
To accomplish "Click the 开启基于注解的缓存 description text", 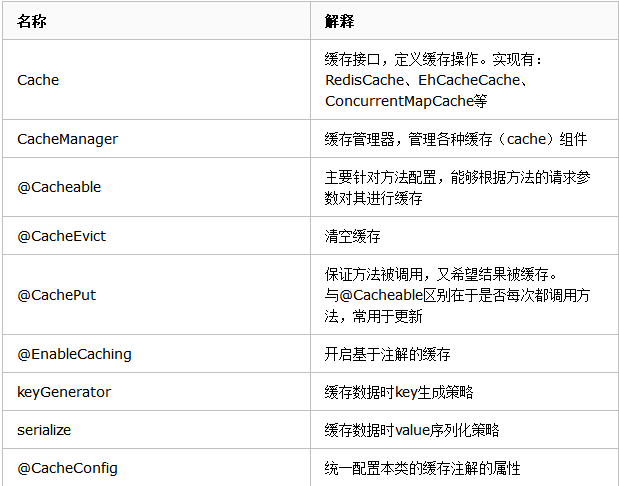I will click(x=387, y=354).
